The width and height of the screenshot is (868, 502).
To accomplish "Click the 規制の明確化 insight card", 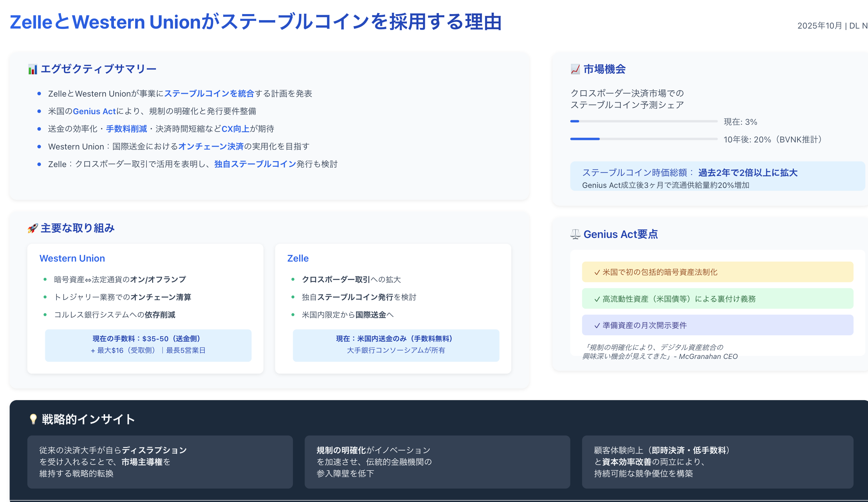I will (437, 462).
